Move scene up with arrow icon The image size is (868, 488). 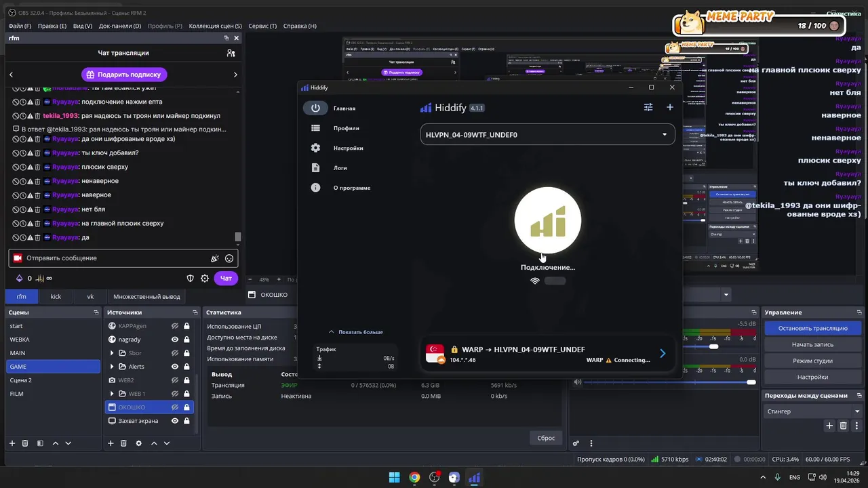[56, 443]
